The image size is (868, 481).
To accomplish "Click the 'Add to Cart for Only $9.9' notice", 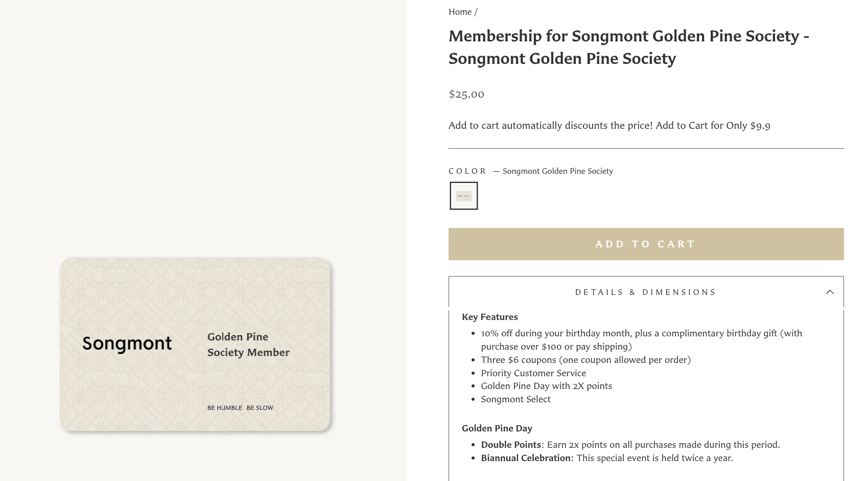I will pyautogui.click(x=712, y=125).
